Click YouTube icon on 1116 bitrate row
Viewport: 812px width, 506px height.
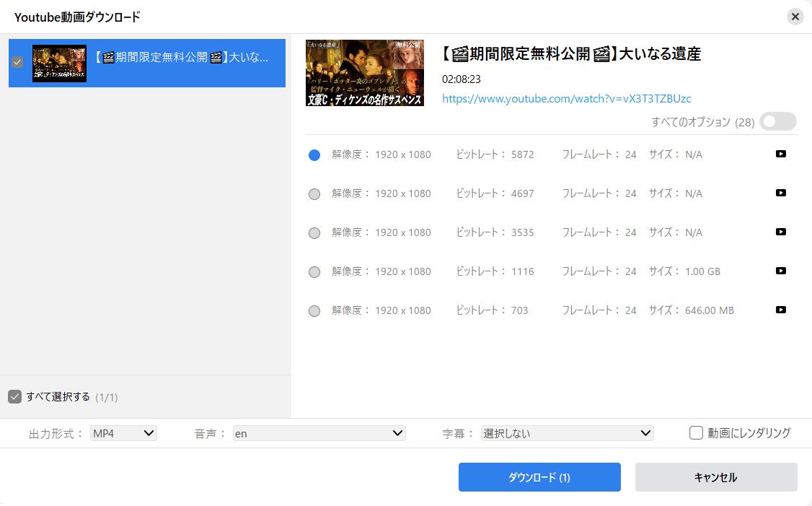click(780, 271)
